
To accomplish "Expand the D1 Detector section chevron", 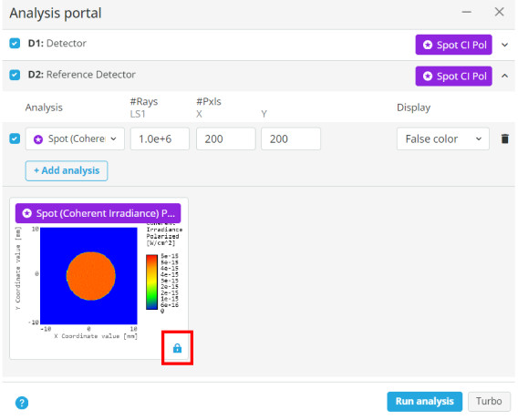I will [x=504, y=45].
